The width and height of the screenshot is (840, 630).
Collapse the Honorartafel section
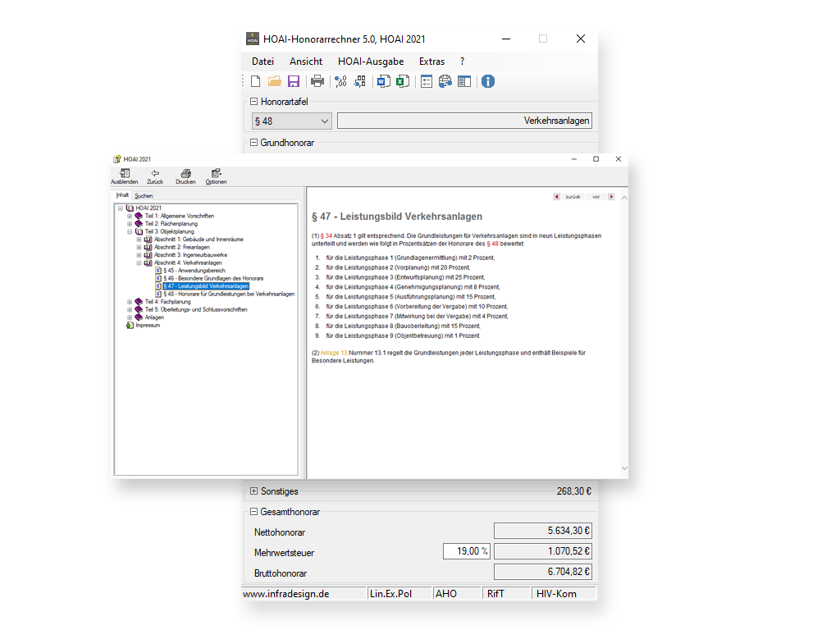pyautogui.click(x=253, y=102)
